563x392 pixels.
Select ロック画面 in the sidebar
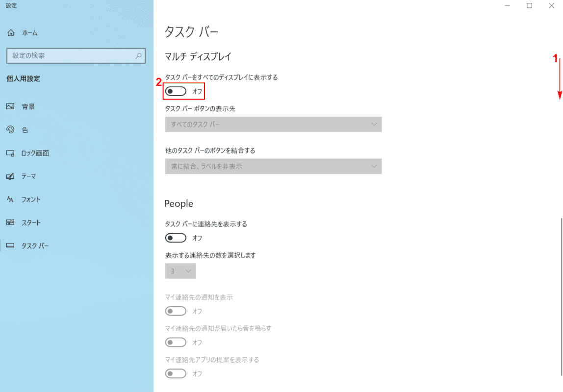[x=35, y=153]
